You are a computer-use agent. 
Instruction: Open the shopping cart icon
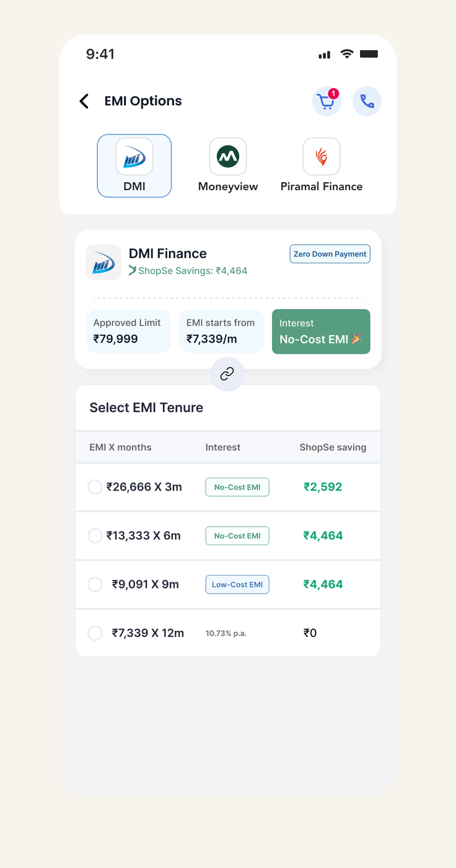(x=327, y=101)
